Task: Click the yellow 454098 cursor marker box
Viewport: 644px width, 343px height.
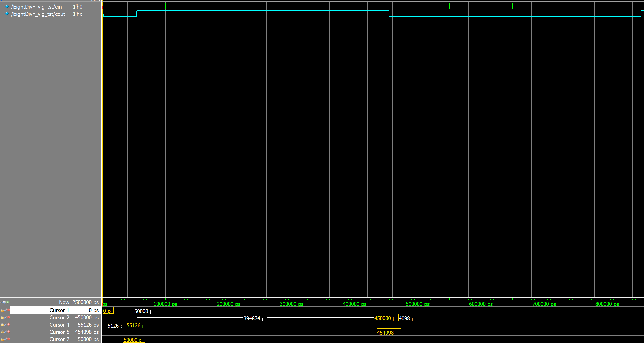Action: point(388,332)
